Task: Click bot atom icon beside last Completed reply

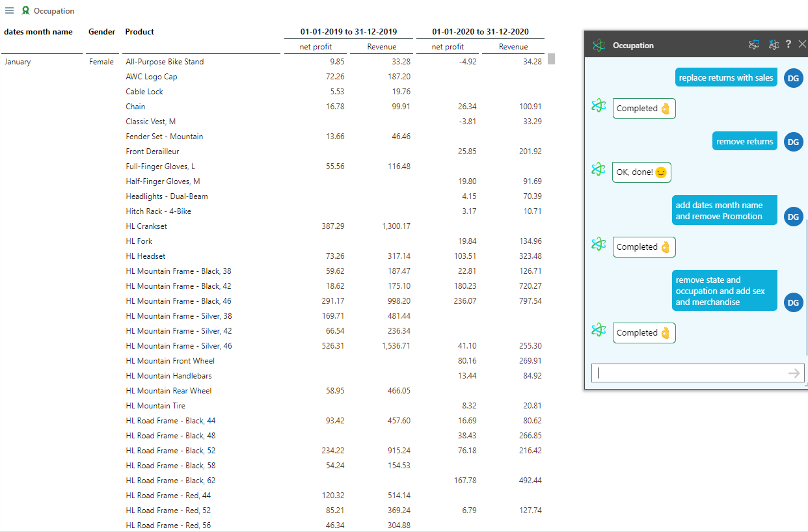Action: tap(599, 330)
